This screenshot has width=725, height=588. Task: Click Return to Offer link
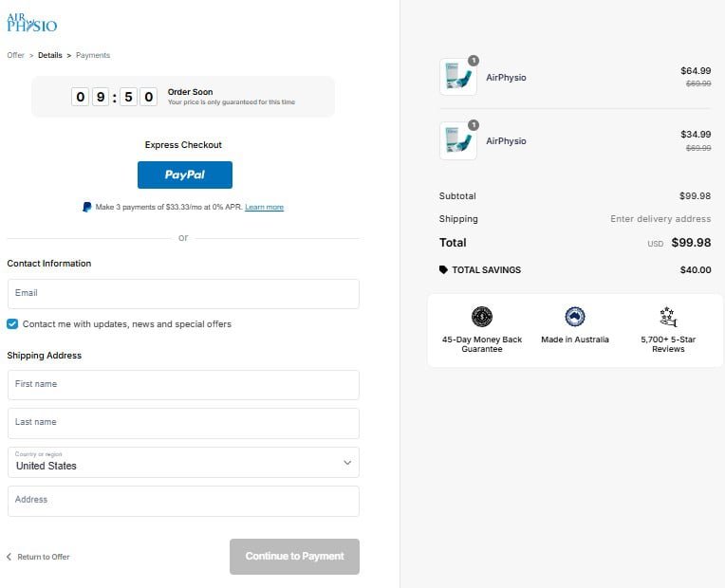pyautogui.click(x=44, y=557)
